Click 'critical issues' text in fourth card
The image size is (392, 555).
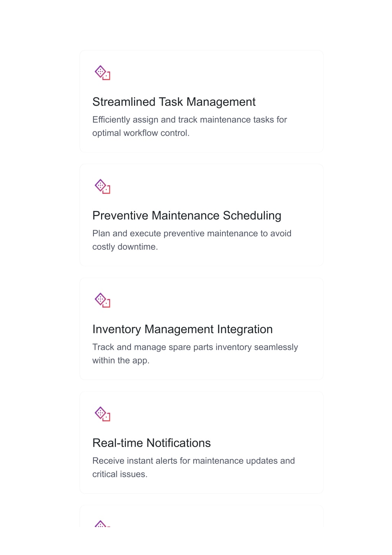coord(119,475)
